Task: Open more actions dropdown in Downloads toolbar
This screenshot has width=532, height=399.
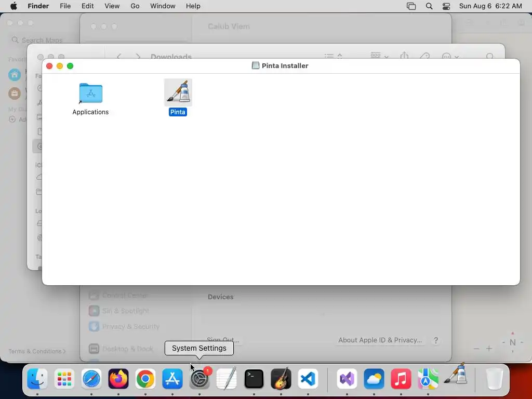Action: (x=450, y=56)
